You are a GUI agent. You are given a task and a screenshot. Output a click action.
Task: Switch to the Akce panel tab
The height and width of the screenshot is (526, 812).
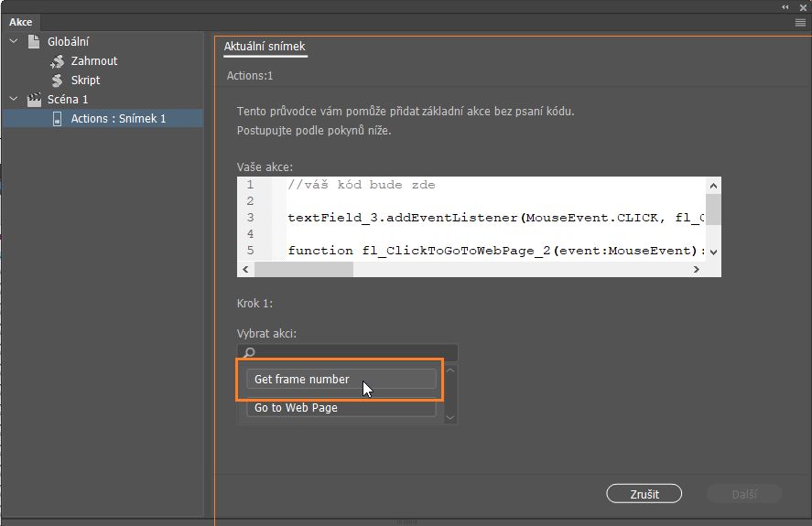[21, 22]
